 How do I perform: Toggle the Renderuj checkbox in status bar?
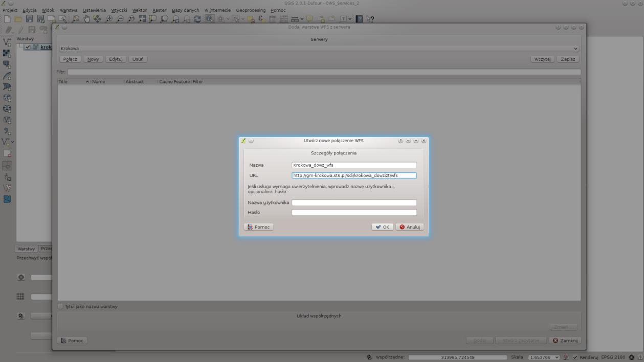(x=575, y=357)
